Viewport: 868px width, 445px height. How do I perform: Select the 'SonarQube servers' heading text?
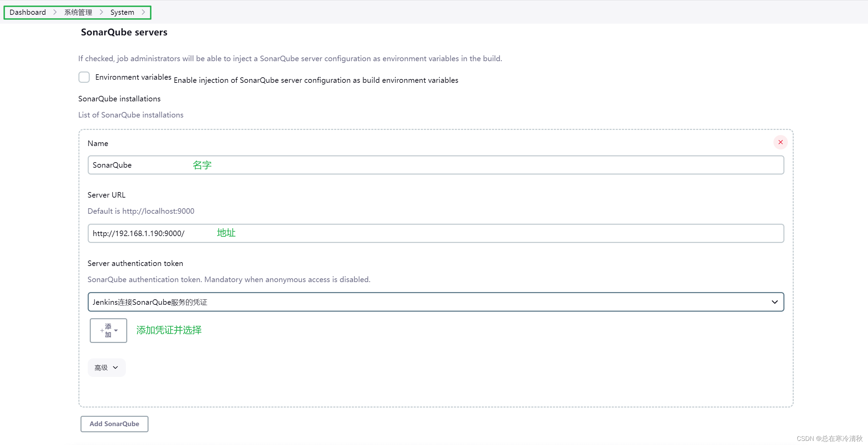pos(124,32)
